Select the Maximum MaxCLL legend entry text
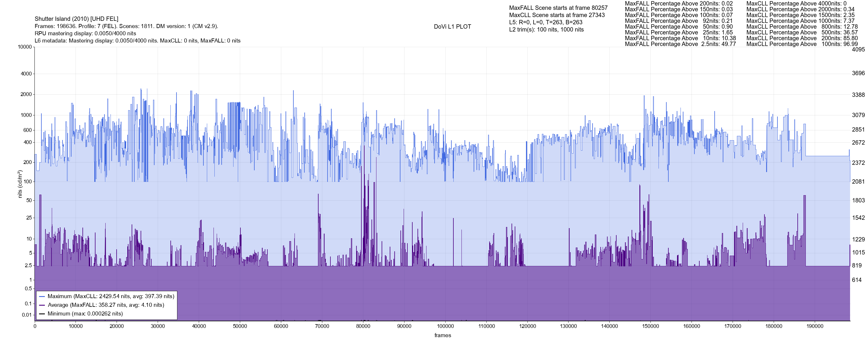The image size is (868, 347). click(111, 296)
